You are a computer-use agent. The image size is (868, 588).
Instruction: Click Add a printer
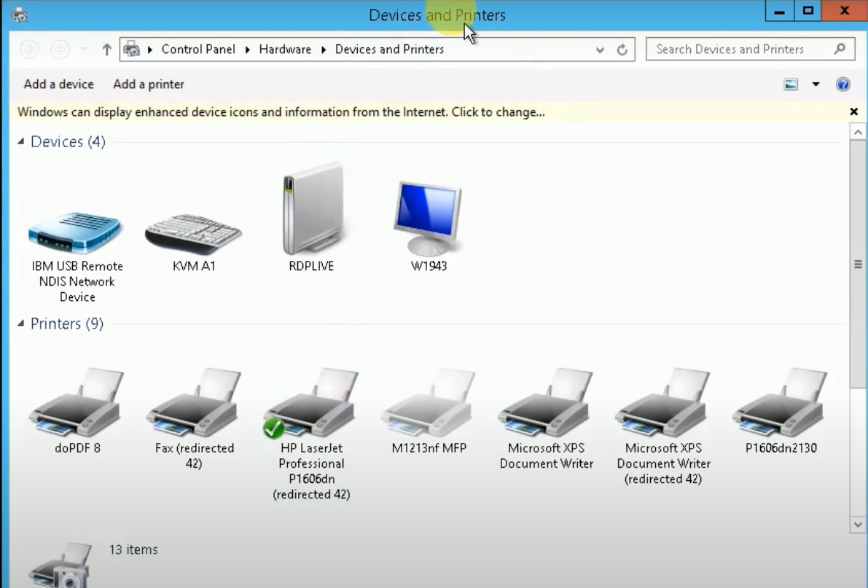149,85
